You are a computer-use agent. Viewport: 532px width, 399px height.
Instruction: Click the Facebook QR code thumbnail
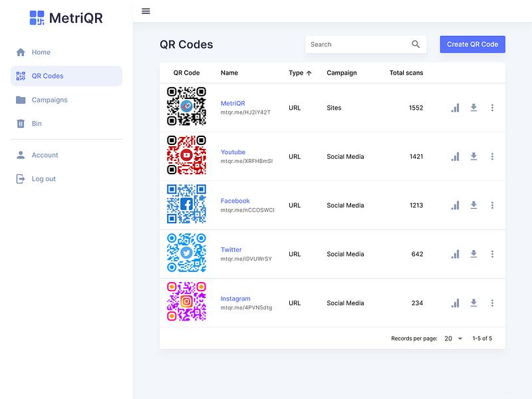(186, 204)
